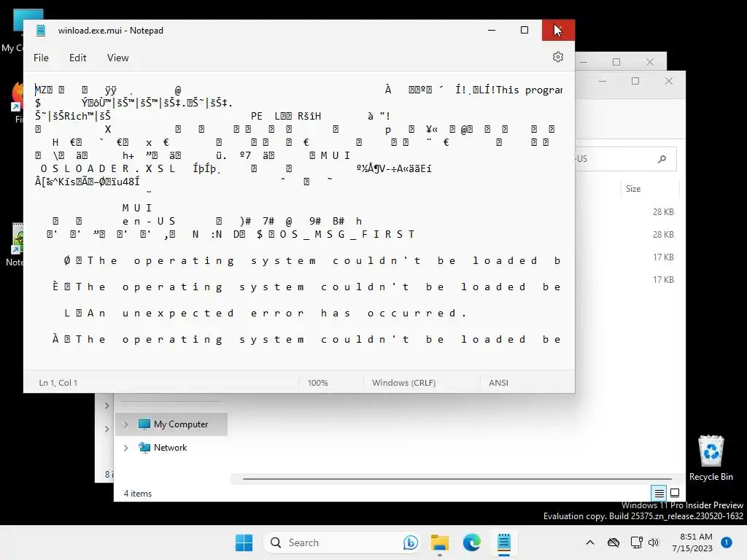Click the Explorer search box

point(625,159)
